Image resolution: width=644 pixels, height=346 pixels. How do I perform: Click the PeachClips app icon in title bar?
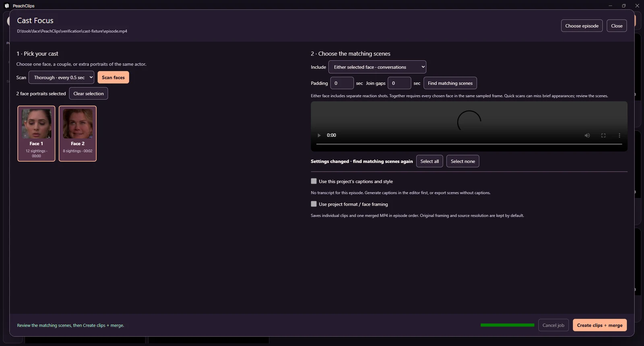(7, 6)
